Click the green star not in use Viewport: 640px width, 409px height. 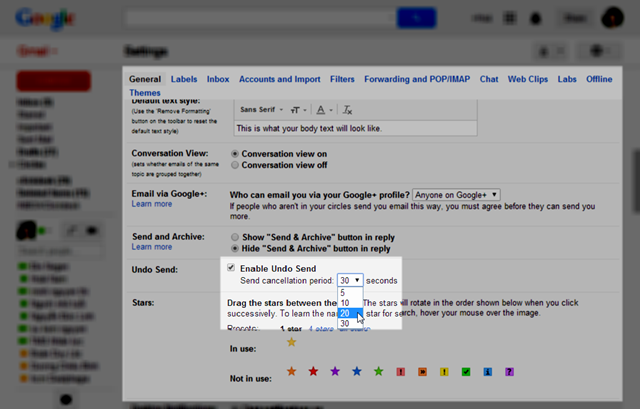(379, 371)
